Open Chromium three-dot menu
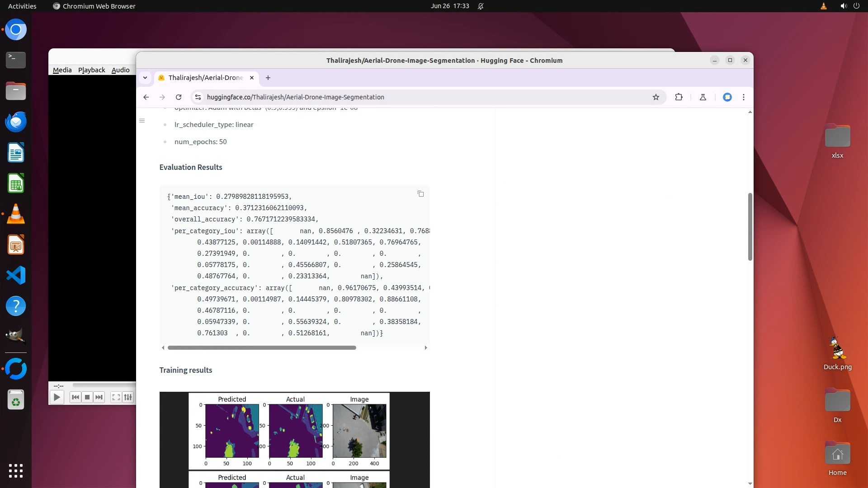 click(x=743, y=97)
